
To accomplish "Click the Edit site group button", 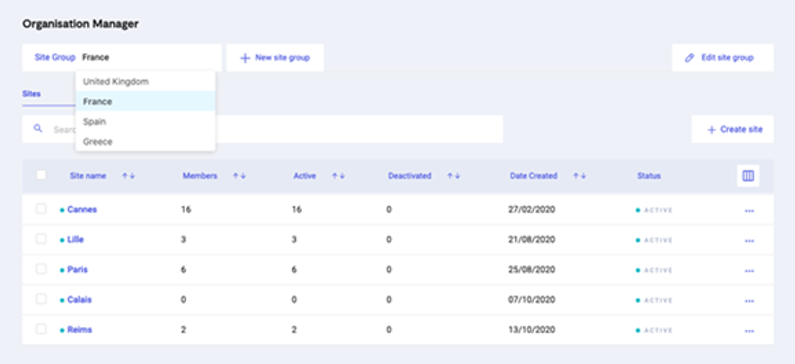I will 722,58.
